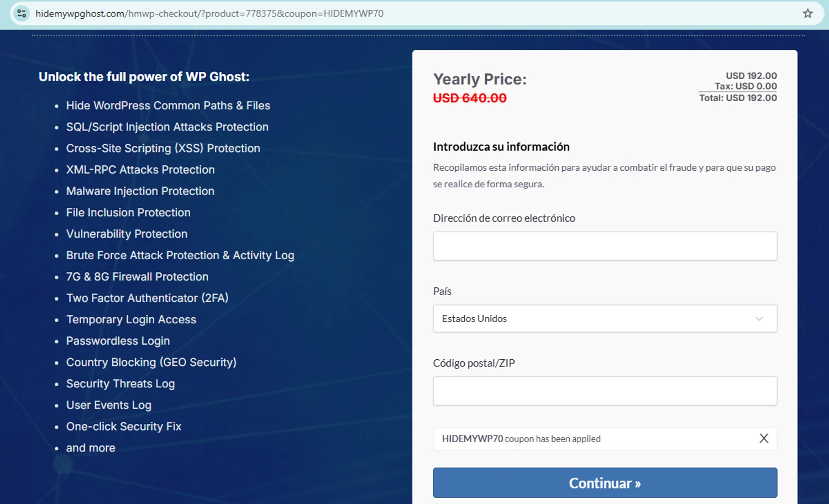Click 'Temporary Login Access' item
This screenshot has width=829, height=504.
131,319
